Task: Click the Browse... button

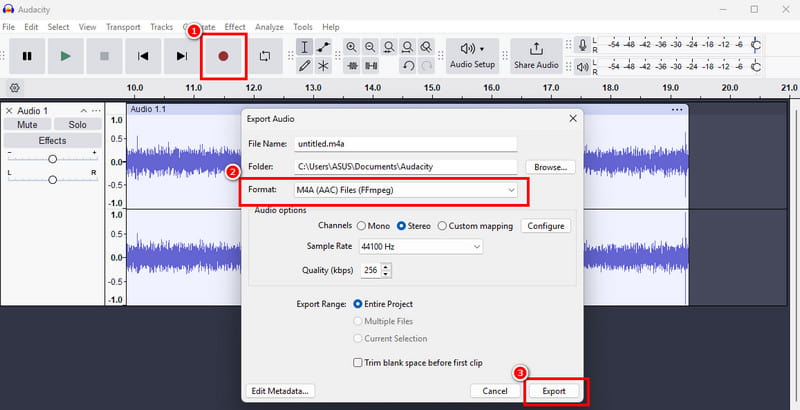Action: coord(551,167)
